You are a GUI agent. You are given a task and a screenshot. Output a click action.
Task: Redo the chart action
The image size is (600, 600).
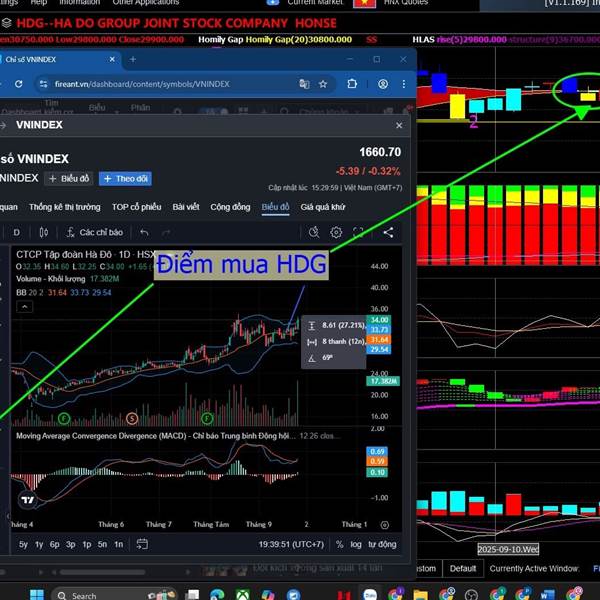tap(166, 232)
